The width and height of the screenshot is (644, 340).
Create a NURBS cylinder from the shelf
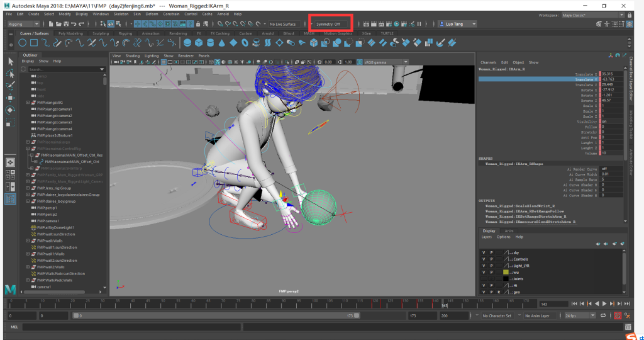coord(210,42)
